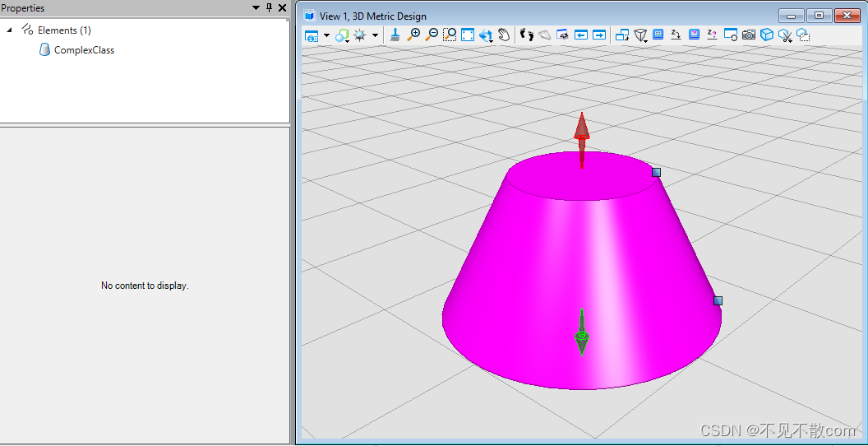Open the Change View Perspective dropdown
Image resolution: width=868 pixels, height=446 pixels.
tap(640, 35)
